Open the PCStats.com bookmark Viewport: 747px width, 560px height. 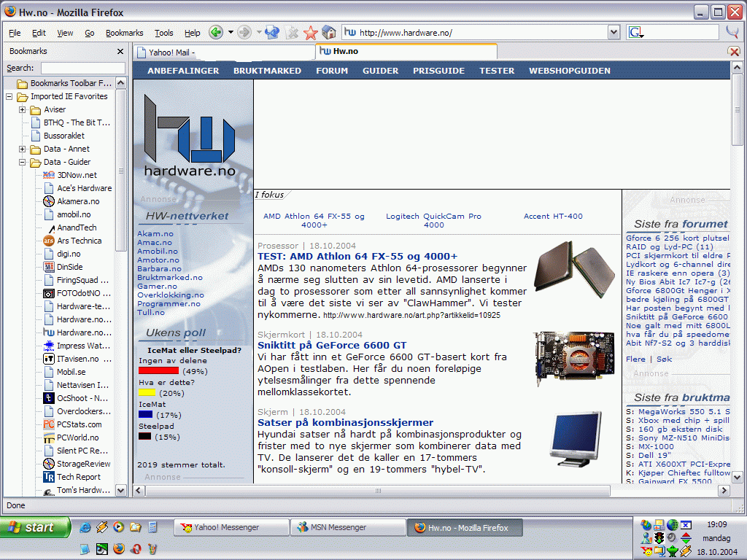pyautogui.click(x=79, y=425)
